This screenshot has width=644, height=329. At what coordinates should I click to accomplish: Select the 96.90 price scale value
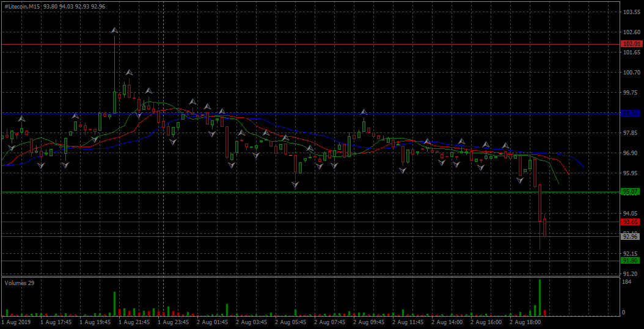pyautogui.click(x=632, y=153)
